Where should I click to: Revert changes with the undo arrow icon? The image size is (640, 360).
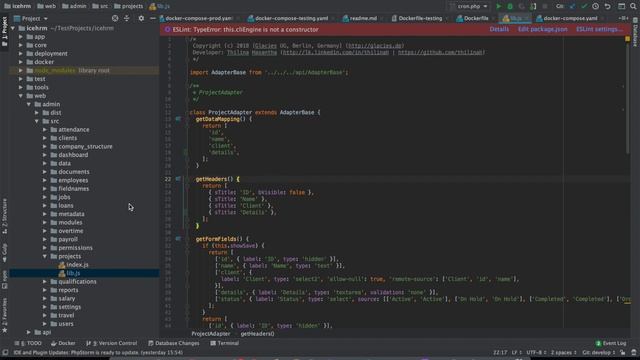tap(608, 6)
